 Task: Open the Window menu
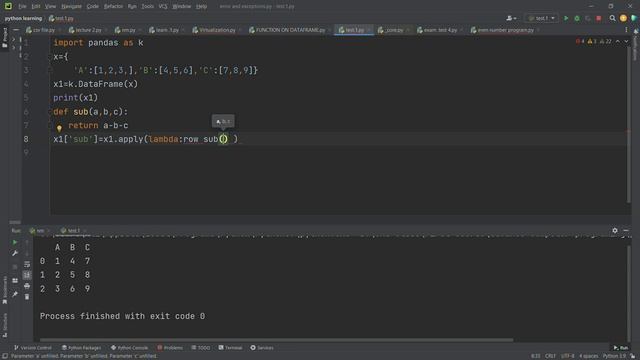point(182,6)
